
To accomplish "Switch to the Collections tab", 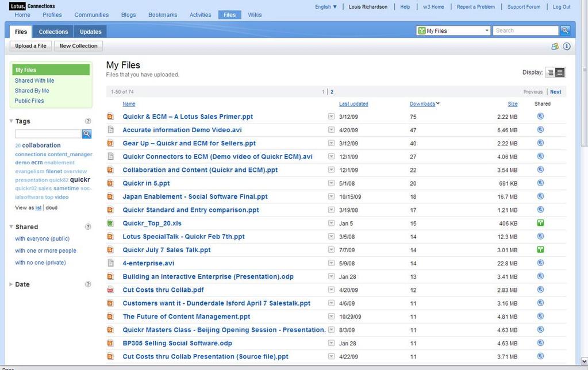I will click(x=53, y=32).
